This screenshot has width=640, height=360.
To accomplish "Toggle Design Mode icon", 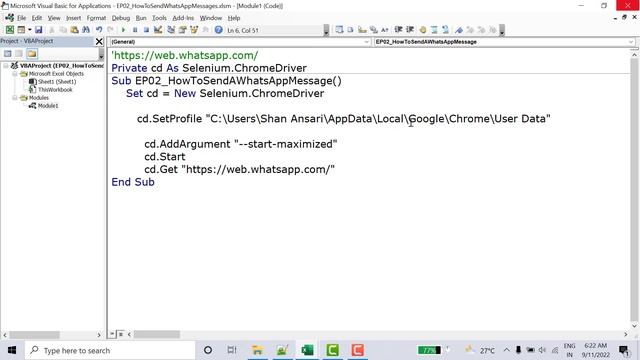I will (x=158, y=30).
